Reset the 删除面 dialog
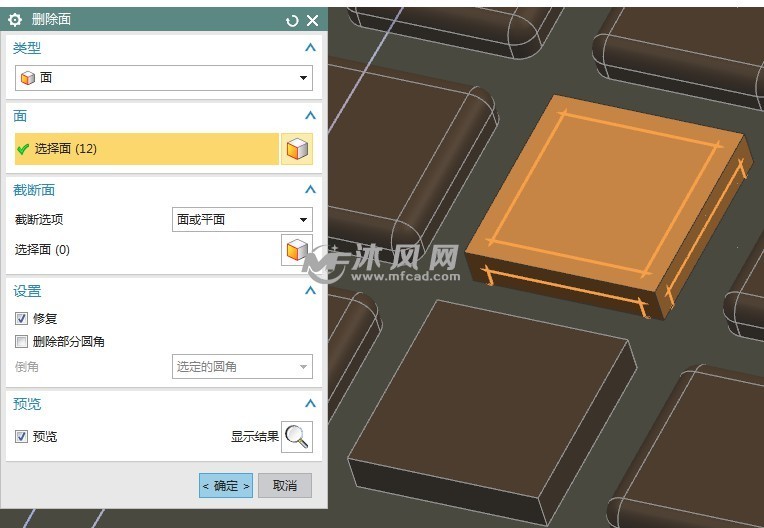Image resolution: width=764 pixels, height=528 pixels. coord(292,20)
